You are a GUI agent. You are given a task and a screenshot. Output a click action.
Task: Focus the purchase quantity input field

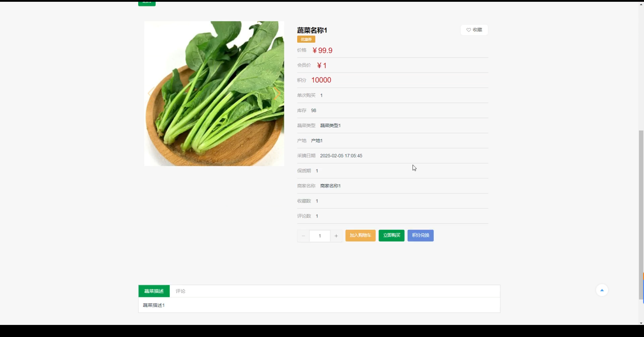(x=320, y=236)
